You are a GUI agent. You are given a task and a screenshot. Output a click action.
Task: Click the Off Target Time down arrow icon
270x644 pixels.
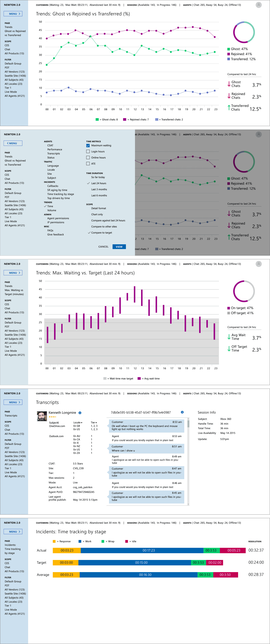pos(229,348)
